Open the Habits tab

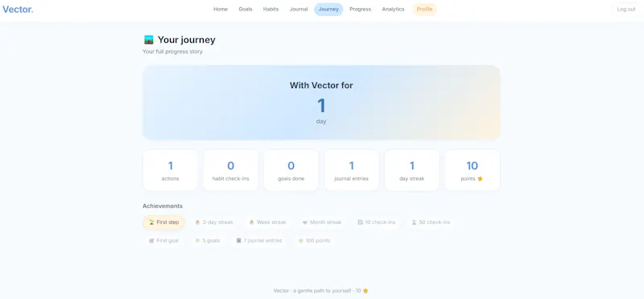click(270, 9)
